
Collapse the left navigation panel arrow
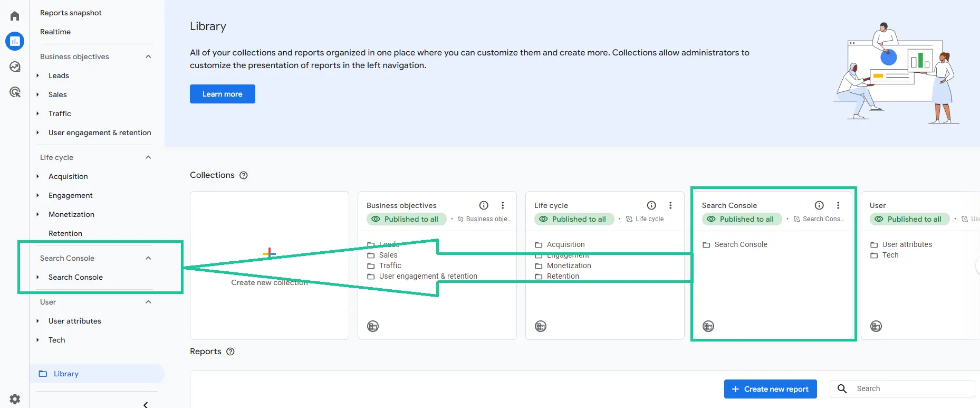146,404
